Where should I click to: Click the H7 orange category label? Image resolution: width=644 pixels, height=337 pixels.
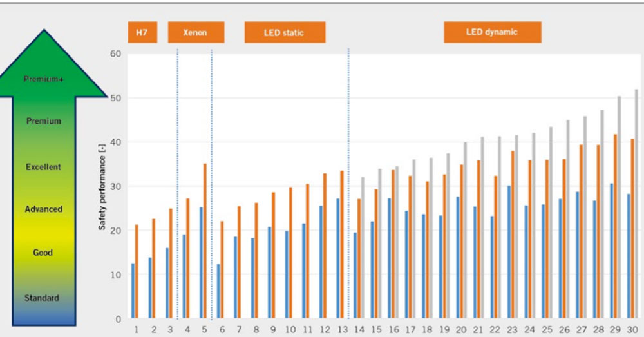(x=142, y=32)
